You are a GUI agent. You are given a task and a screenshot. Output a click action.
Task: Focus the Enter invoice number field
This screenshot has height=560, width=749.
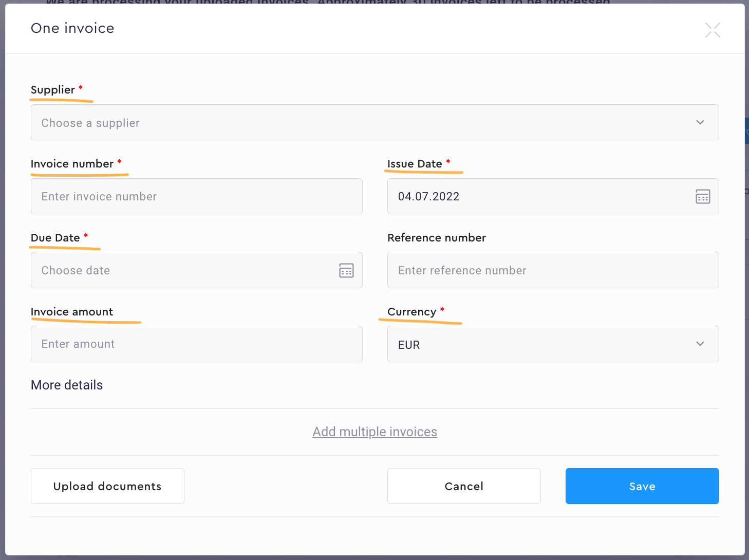196,197
